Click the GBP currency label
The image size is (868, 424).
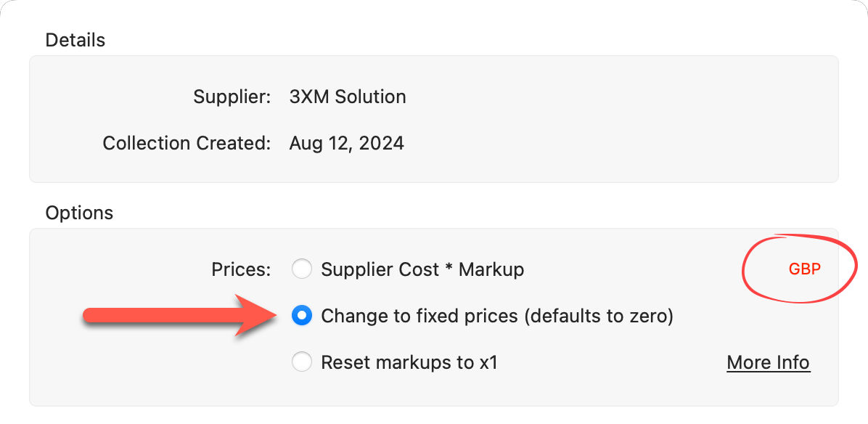[x=804, y=269]
